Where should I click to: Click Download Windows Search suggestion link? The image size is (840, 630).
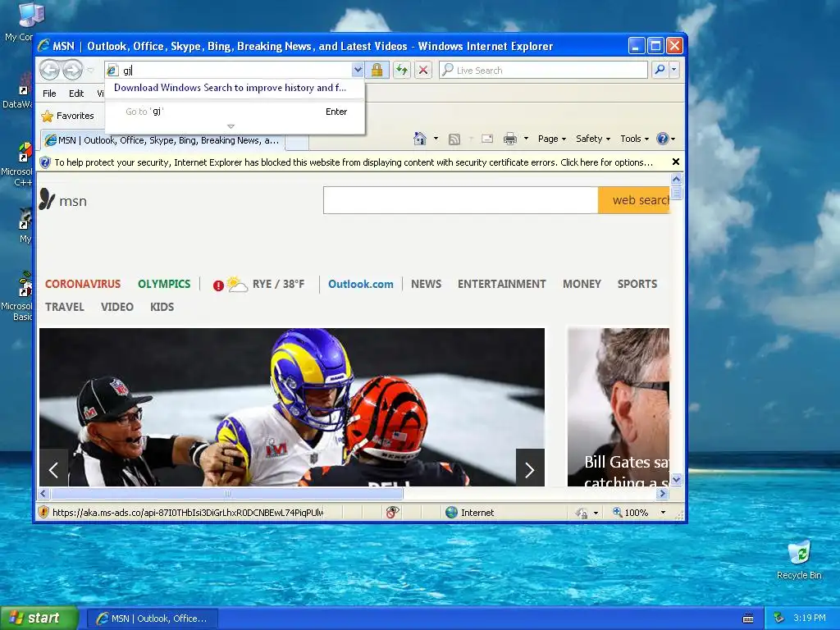pyautogui.click(x=230, y=88)
